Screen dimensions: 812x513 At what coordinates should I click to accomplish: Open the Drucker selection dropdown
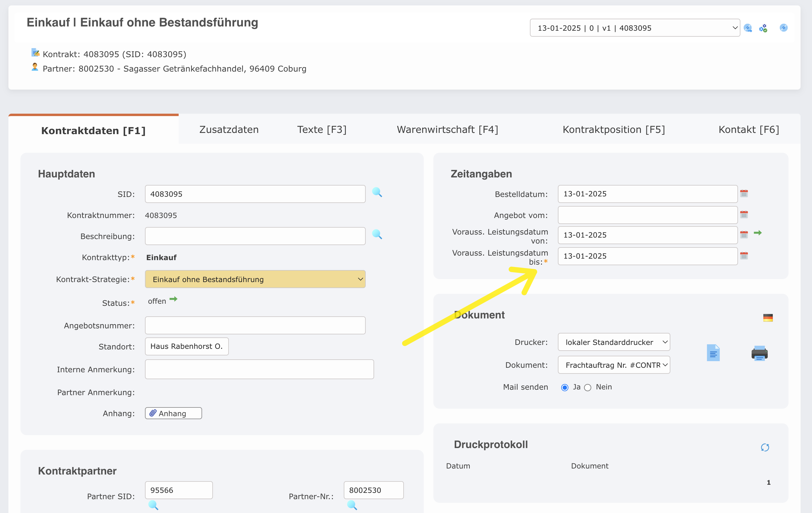click(614, 342)
